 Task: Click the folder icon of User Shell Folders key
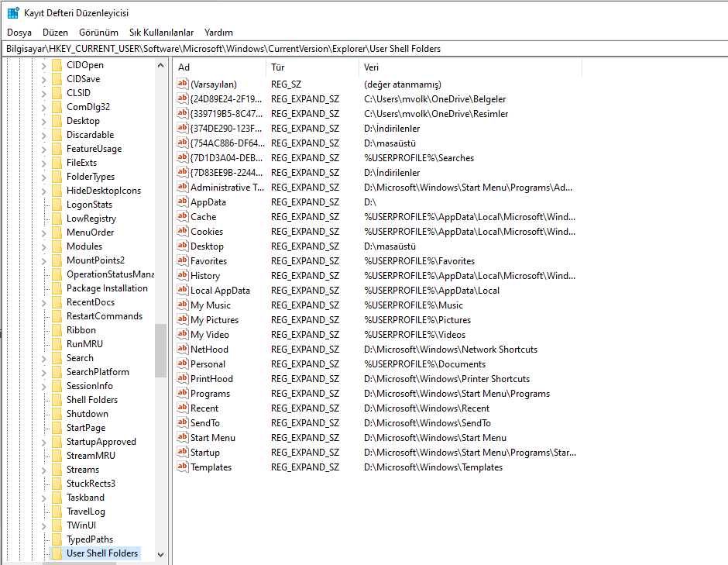57,553
